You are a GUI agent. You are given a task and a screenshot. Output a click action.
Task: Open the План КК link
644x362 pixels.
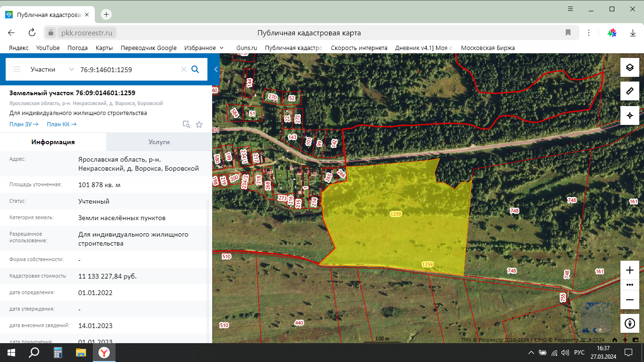click(x=61, y=124)
